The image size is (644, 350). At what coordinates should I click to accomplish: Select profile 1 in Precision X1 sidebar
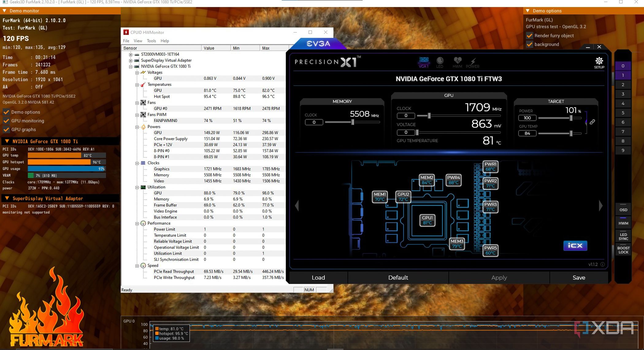click(x=623, y=75)
